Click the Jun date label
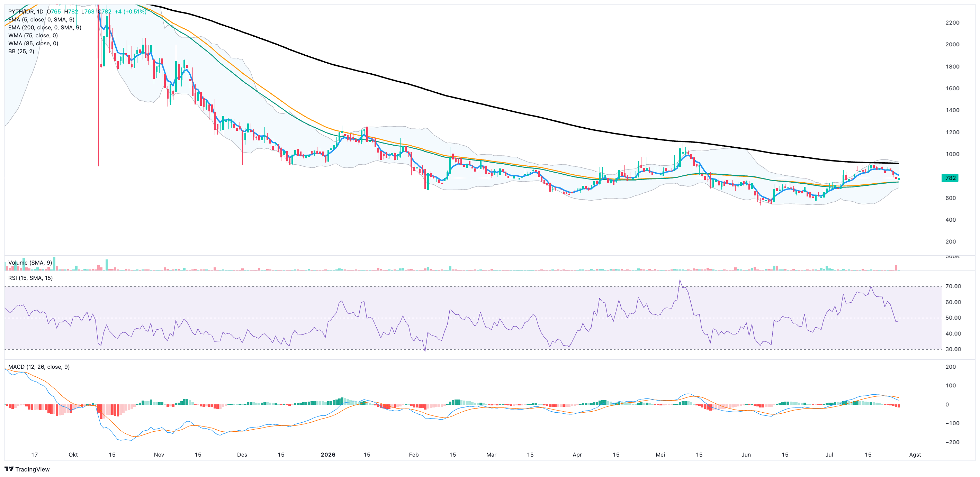The width and height of the screenshot is (980, 477). coord(746,455)
